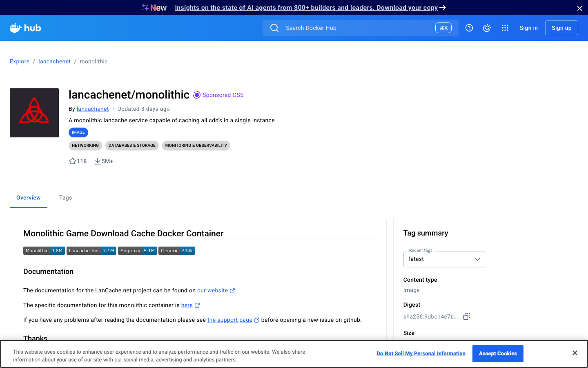Click the Monolithic 9.8M badge
Viewport: 588px width, 368px height.
coord(44,251)
